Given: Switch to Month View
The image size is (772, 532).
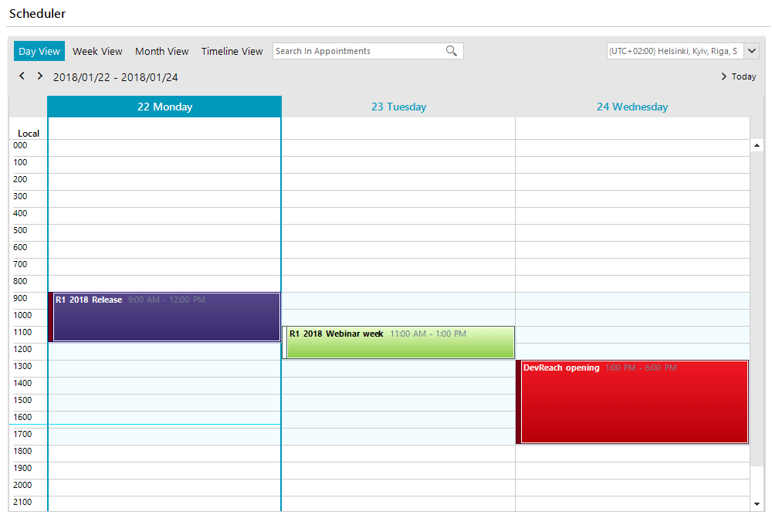Looking at the screenshot, I should pos(162,51).
